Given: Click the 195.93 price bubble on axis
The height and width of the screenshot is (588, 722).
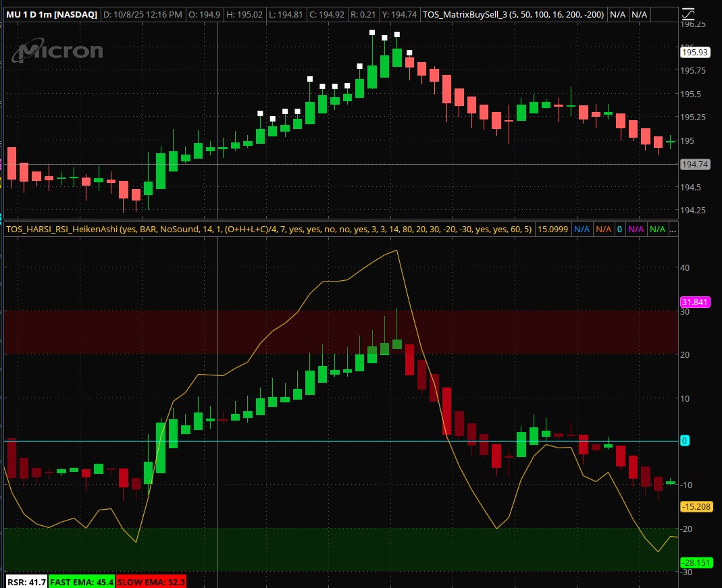Looking at the screenshot, I should [695, 51].
